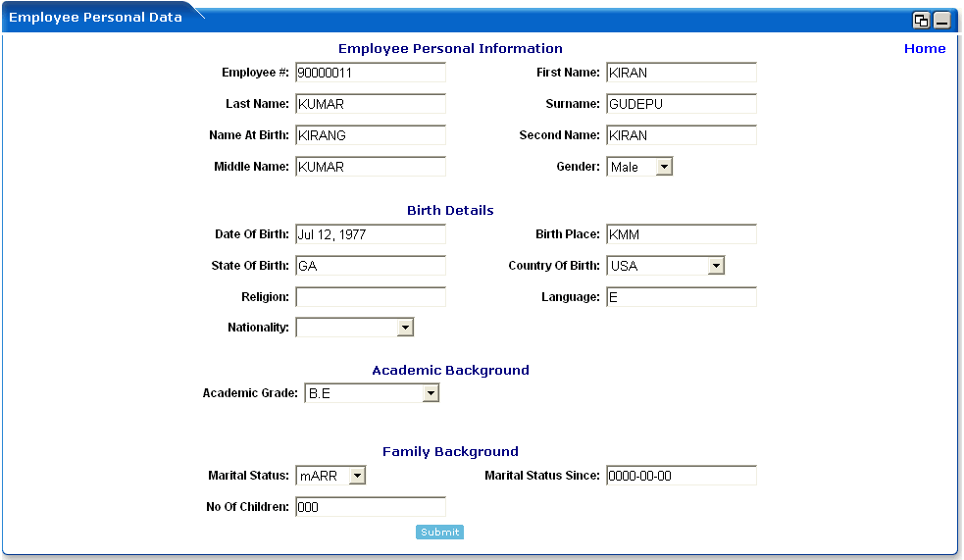964x560 pixels.
Task: Click the No Of Children label
Action: point(248,506)
